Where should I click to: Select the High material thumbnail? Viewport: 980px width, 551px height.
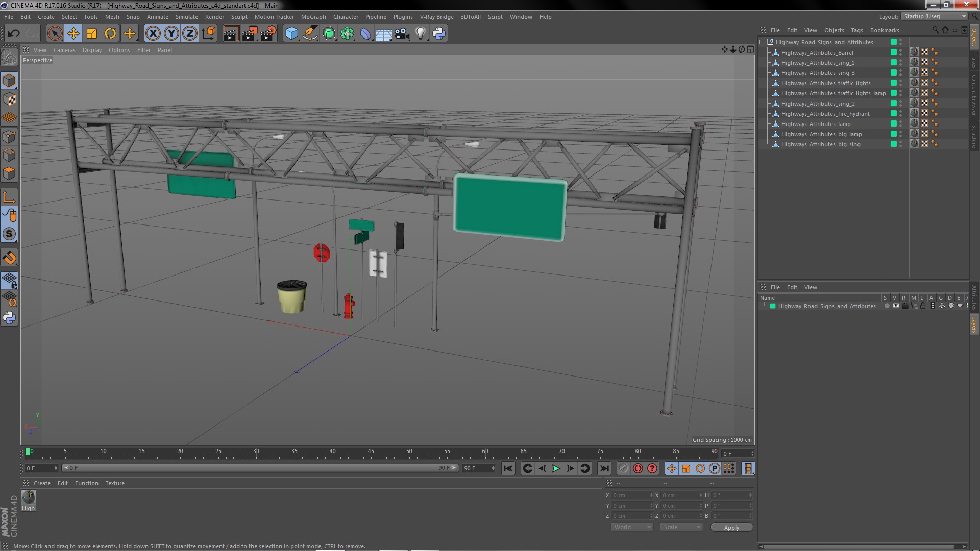click(x=29, y=497)
